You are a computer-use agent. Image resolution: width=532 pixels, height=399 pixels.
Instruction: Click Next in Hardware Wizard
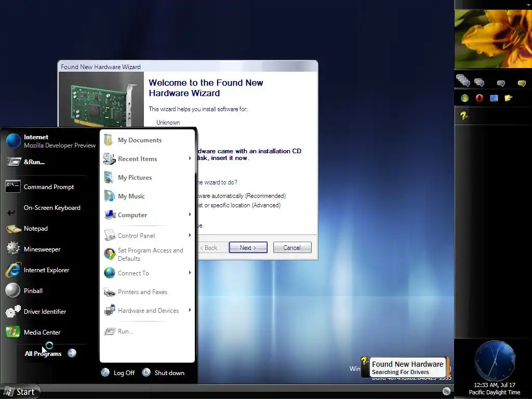248,248
